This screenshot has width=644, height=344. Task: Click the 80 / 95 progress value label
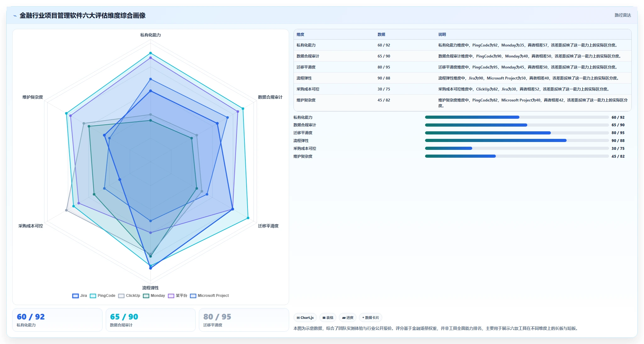618,133
